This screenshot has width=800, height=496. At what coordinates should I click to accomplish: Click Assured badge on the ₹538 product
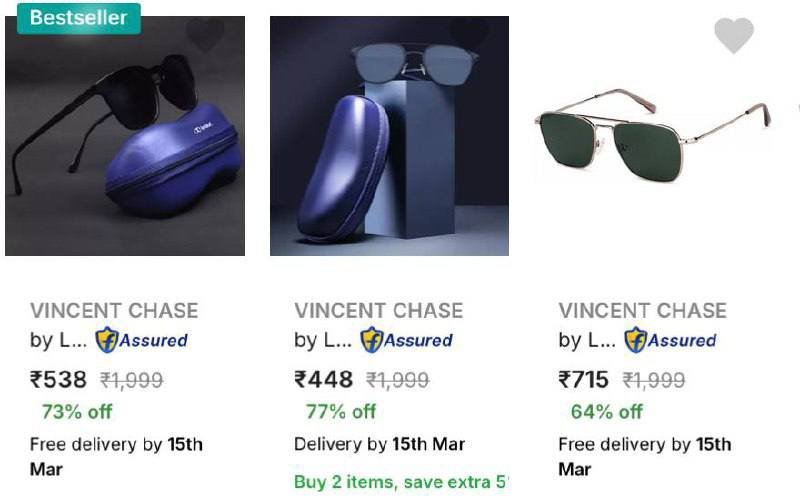[x=141, y=340]
